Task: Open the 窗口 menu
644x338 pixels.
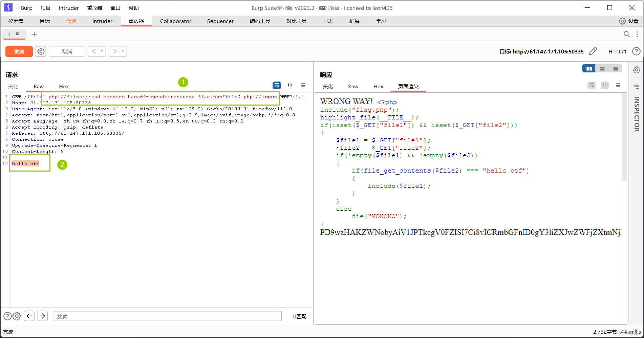Action: (x=115, y=8)
